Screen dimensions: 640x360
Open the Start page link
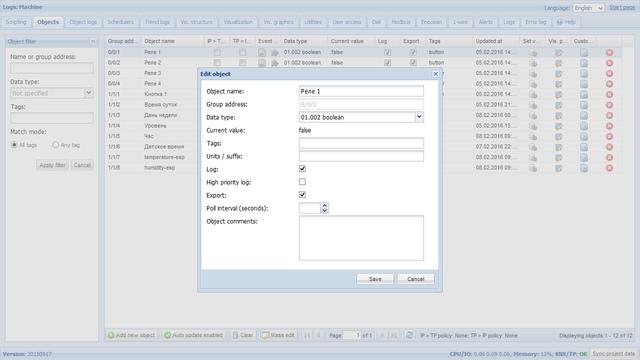pyautogui.click(x=622, y=8)
